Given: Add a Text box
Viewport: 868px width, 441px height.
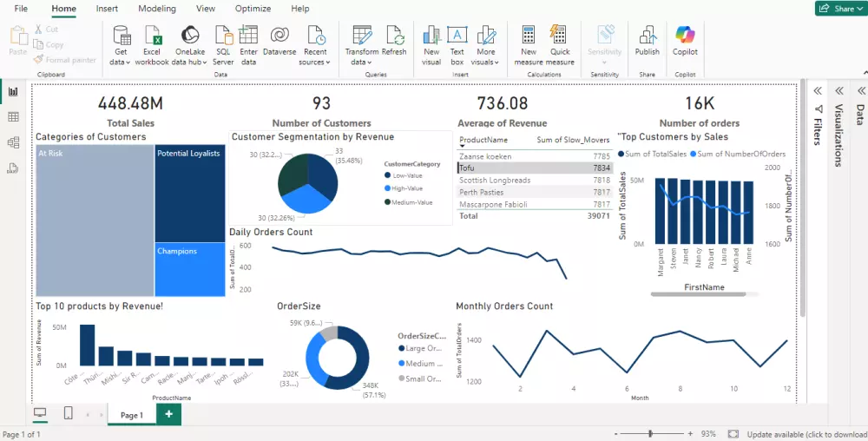Looking at the screenshot, I should pyautogui.click(x=457, y=45).
